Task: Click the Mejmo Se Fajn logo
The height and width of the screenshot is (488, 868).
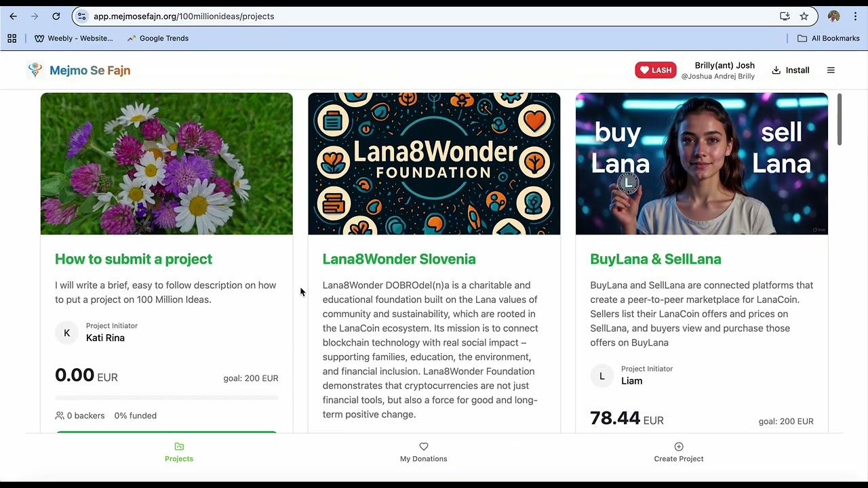Action: 35,70
